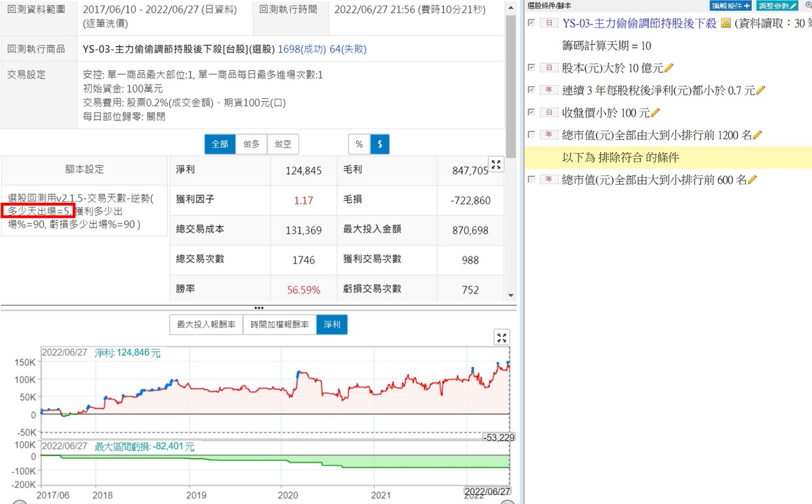Click pencil icon next to 收盤價小於 100 元

(x=655, y=112)
